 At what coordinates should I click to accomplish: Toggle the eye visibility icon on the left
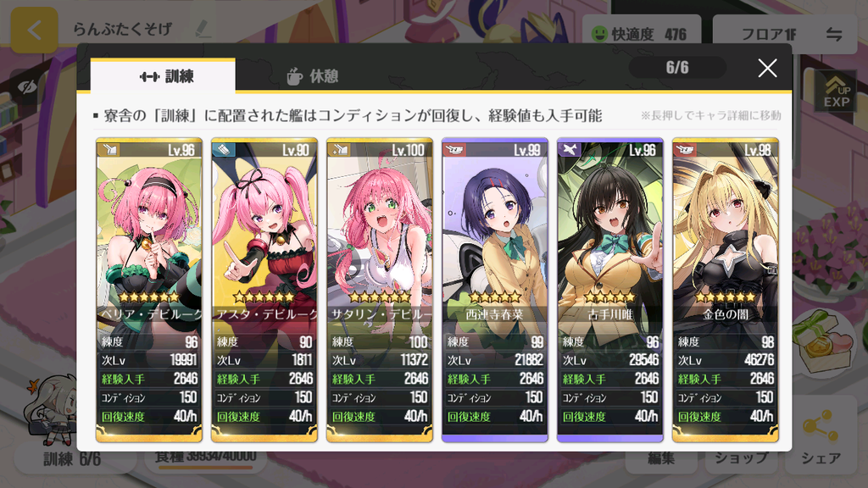click(27, 87)
